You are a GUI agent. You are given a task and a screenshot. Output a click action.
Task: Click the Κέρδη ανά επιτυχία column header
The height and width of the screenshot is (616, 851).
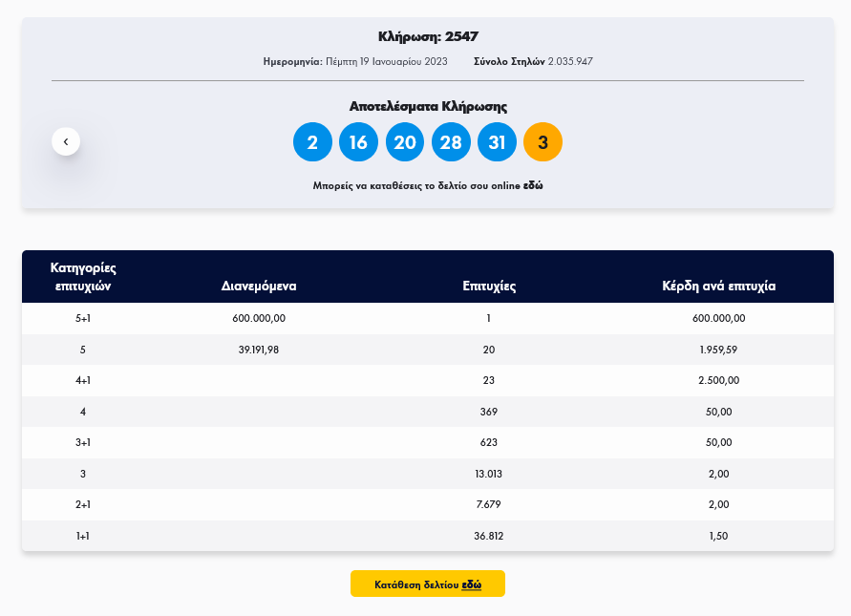coord(718,286)
